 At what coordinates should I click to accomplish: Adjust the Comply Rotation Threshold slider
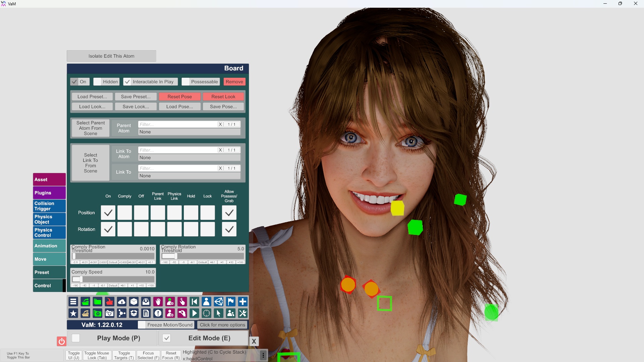pos(203,256)
